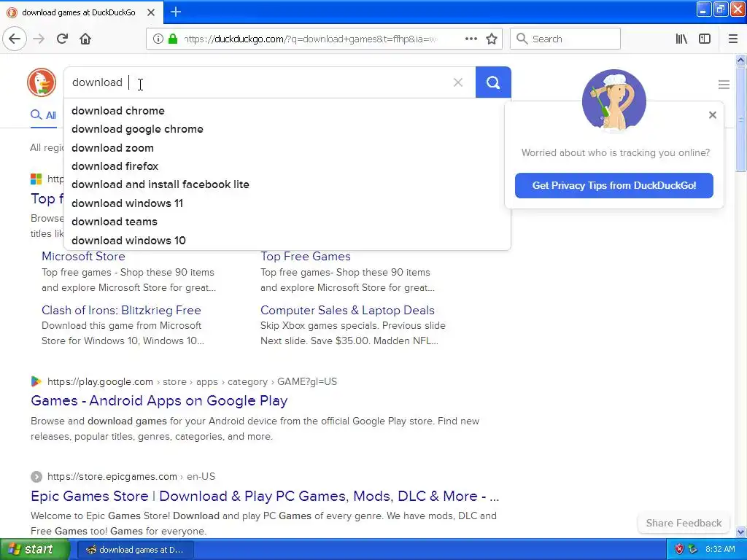Click the Microsoft favicon on first result

[x=36, y=179]
